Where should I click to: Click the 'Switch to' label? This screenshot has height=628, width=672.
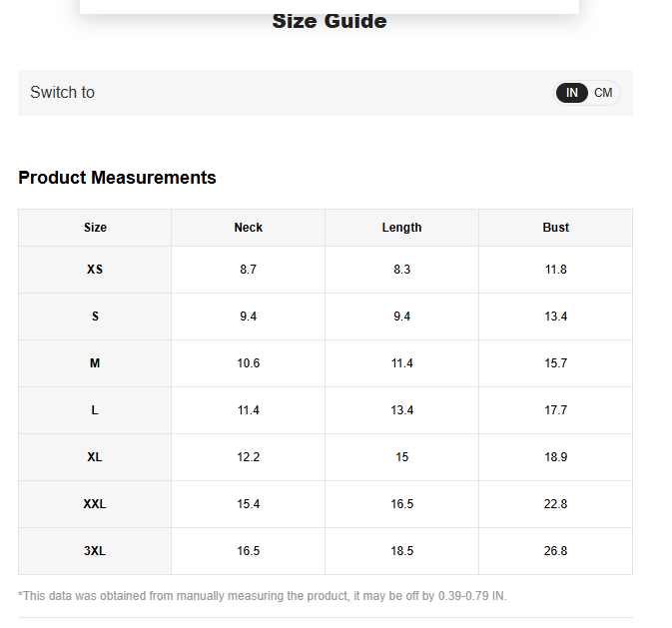point(62,93)
